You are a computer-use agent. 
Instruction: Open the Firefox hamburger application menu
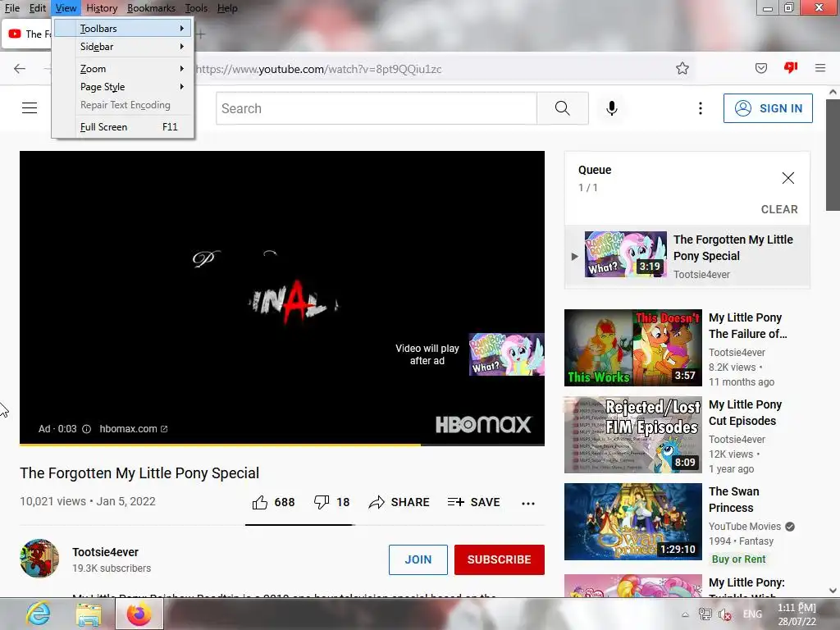820,68
